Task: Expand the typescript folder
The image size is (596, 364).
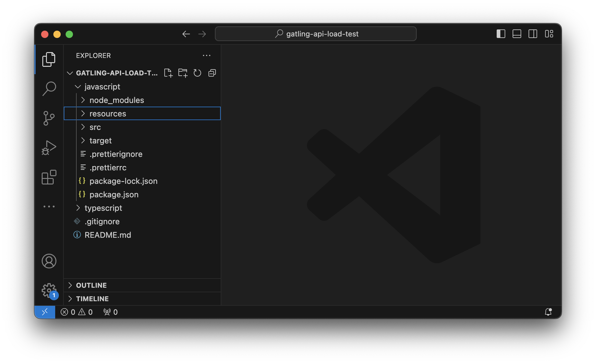Action: [142, 208]
